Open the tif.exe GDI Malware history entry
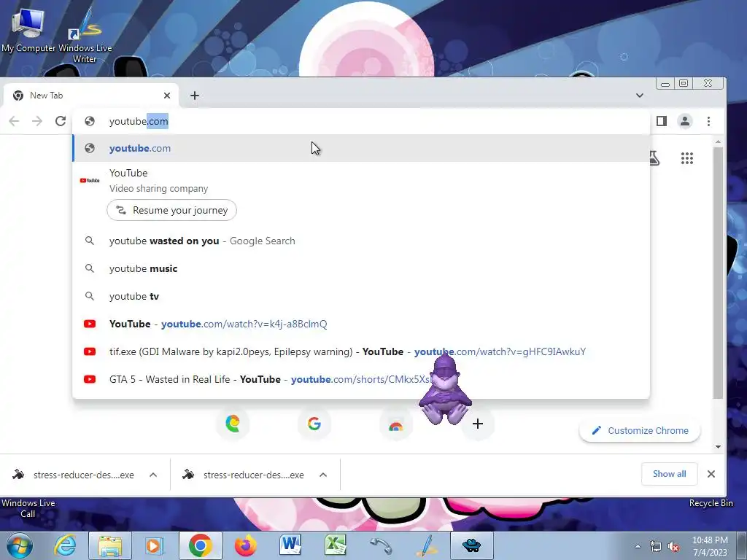Viewport: 747px width, 560px height. [x=360, y=351]
